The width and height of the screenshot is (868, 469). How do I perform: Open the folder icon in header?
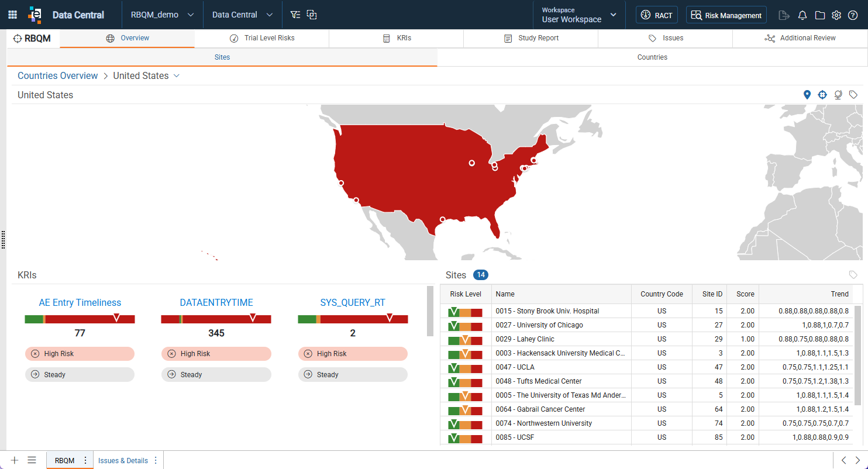pos(820,15)
